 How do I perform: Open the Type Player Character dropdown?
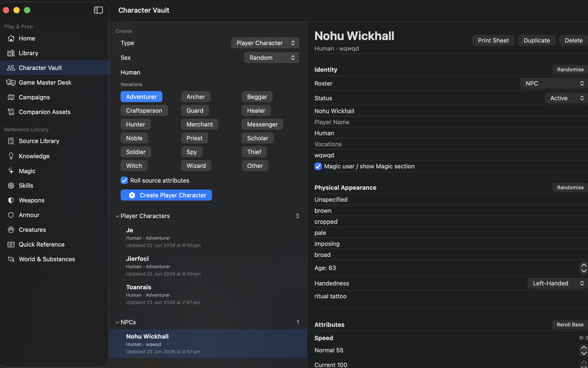coord(265,43)
